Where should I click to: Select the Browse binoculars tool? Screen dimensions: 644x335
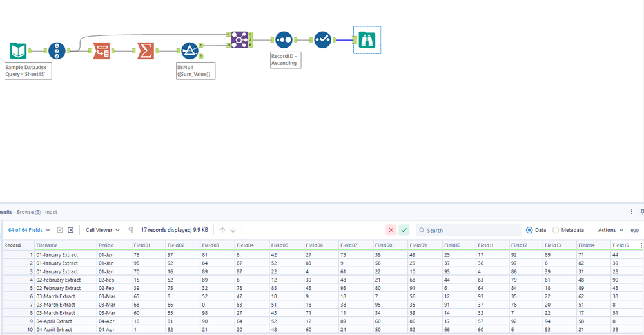pos(367,40)
